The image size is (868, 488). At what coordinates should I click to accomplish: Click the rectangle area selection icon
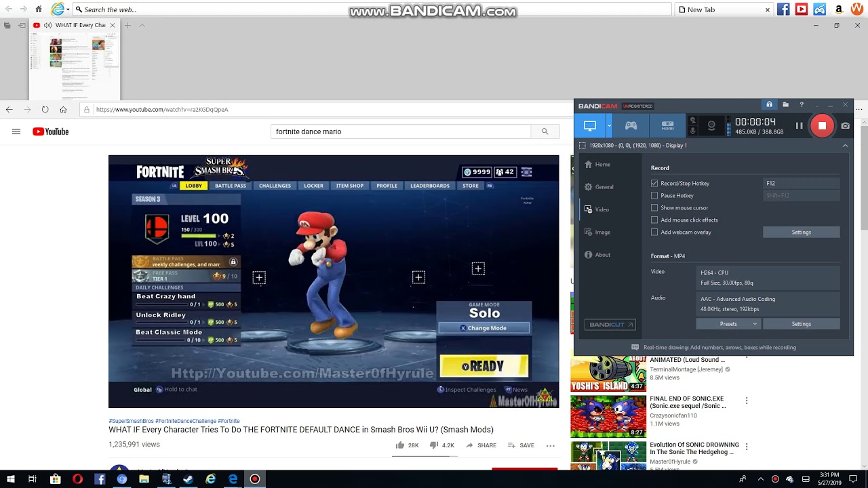coord(583,146)
